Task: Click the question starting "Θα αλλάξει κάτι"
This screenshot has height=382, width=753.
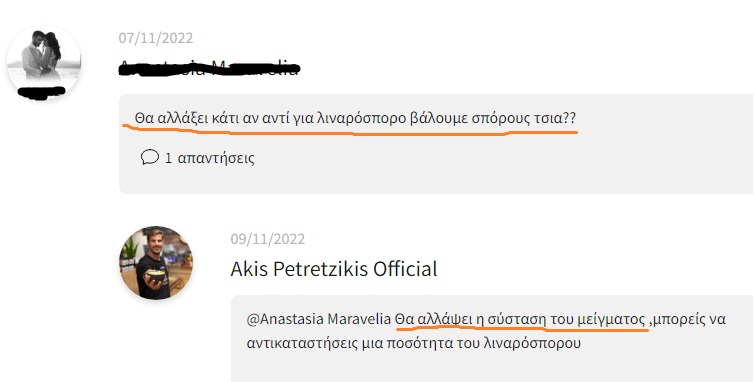Action: pos(355,118)
